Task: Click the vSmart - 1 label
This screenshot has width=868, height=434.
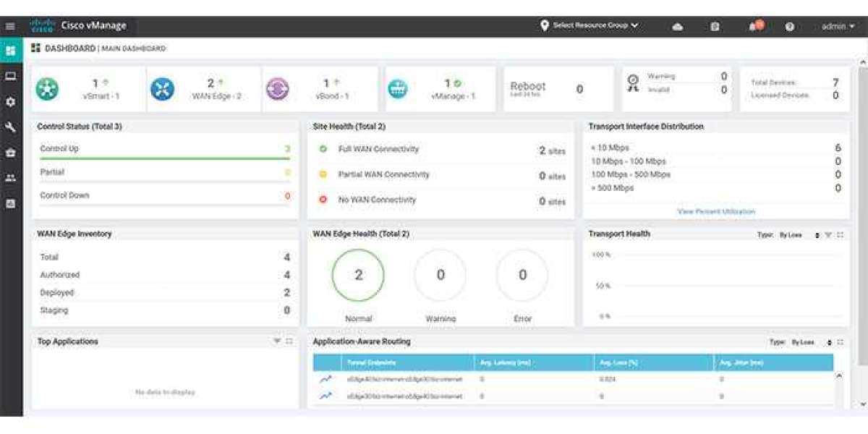Action: [x=100, y=96]
